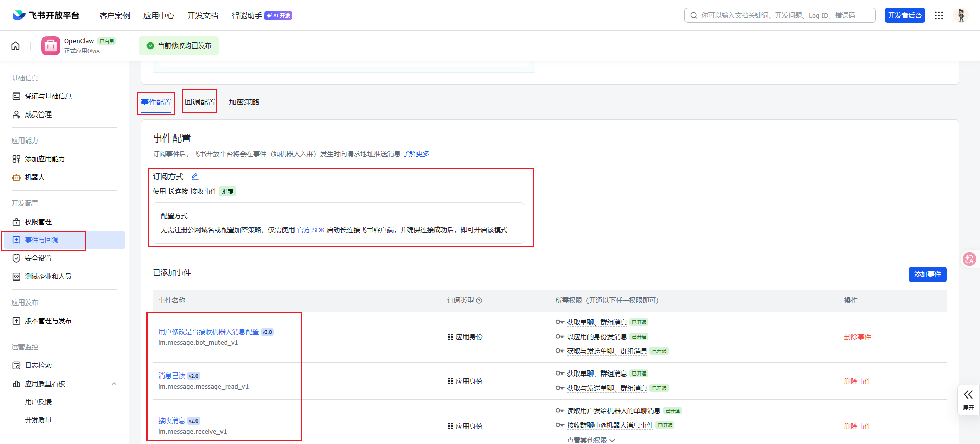Screen dimensions: 980x444
Task: Click the OpenClaw app logo icon
Action: [x=51, y=46]
